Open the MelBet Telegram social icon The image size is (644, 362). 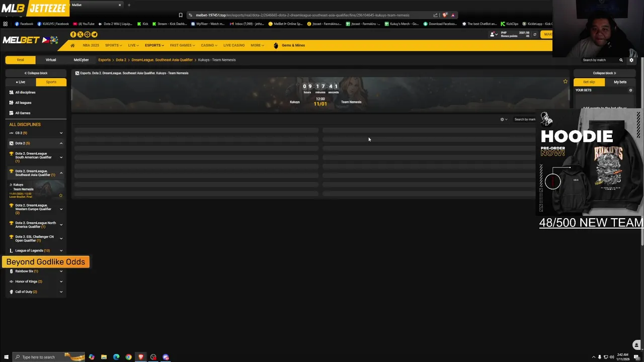pos(94,34)
